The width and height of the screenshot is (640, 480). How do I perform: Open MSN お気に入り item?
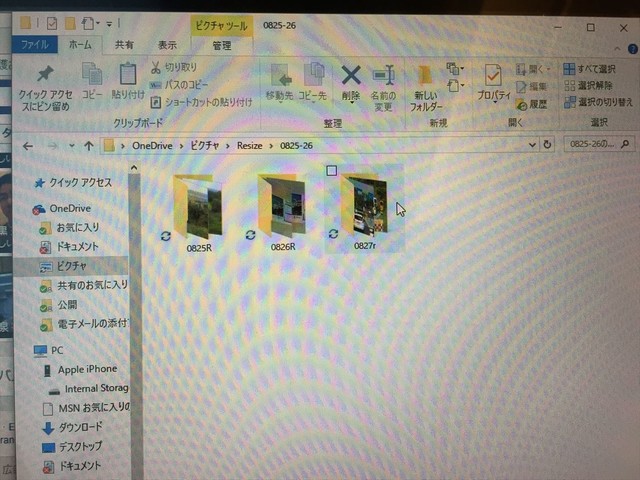coord(87,407)
